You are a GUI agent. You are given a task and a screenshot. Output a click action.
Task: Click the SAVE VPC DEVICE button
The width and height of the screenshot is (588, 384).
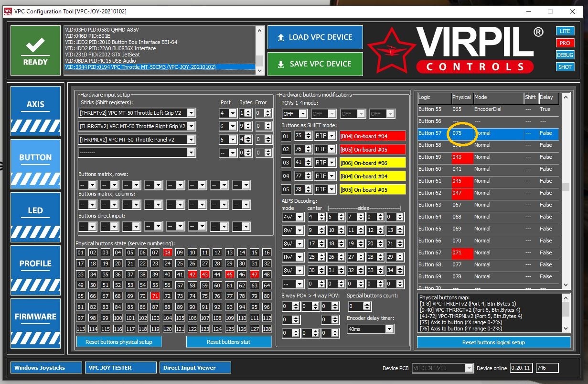tap(315, 64)
